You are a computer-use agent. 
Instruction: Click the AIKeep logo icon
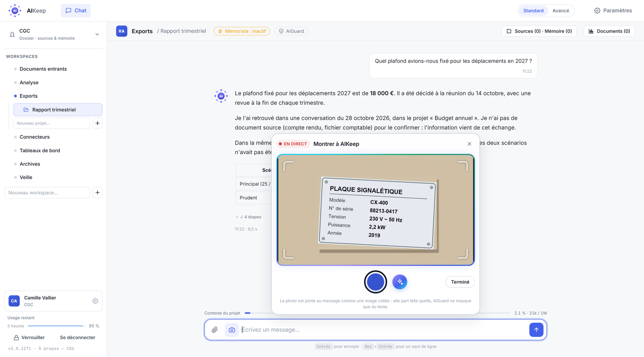(15, 11)
